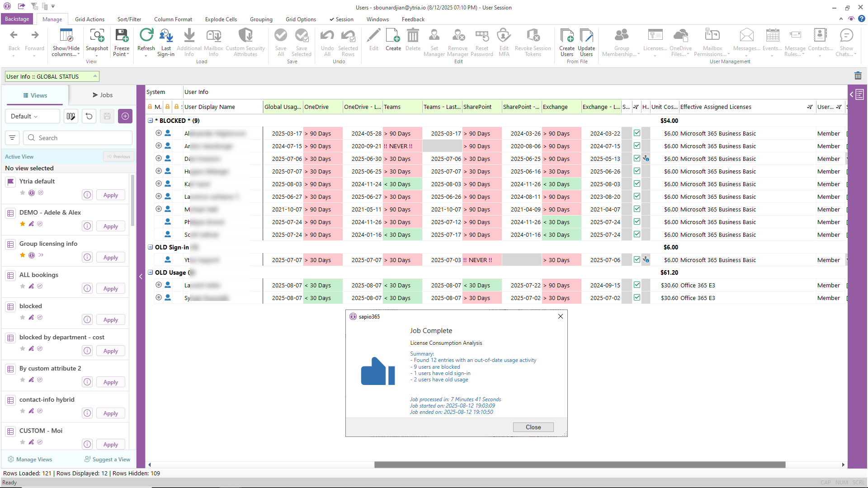
Task: Expand the Messages dropdown
Action: pyautogui.click(x=746, y=42)
